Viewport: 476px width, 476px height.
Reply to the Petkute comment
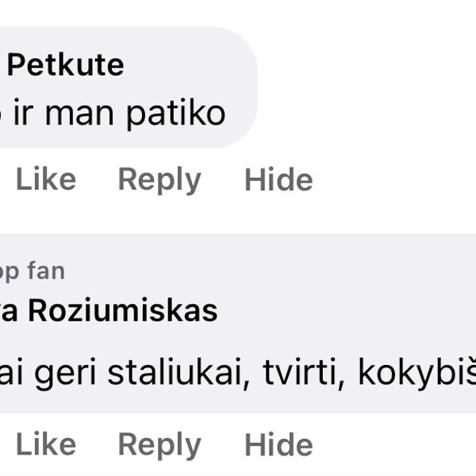click(x=159, y=180)
